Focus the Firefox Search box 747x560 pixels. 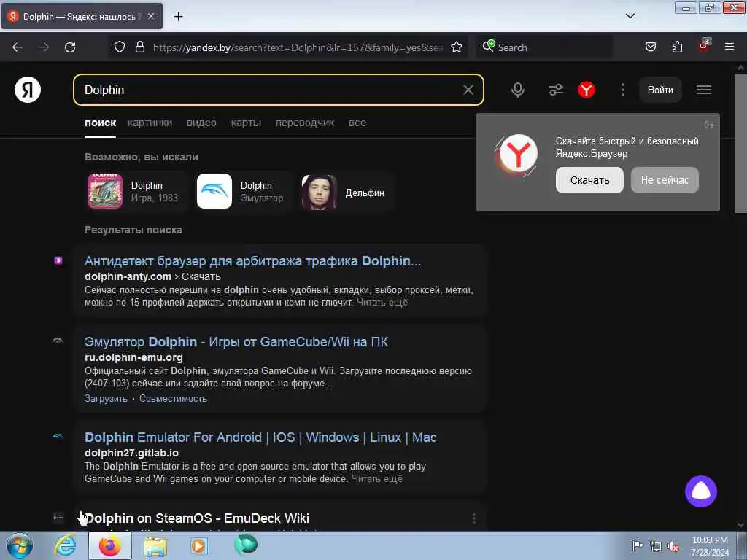coord(544,47)
